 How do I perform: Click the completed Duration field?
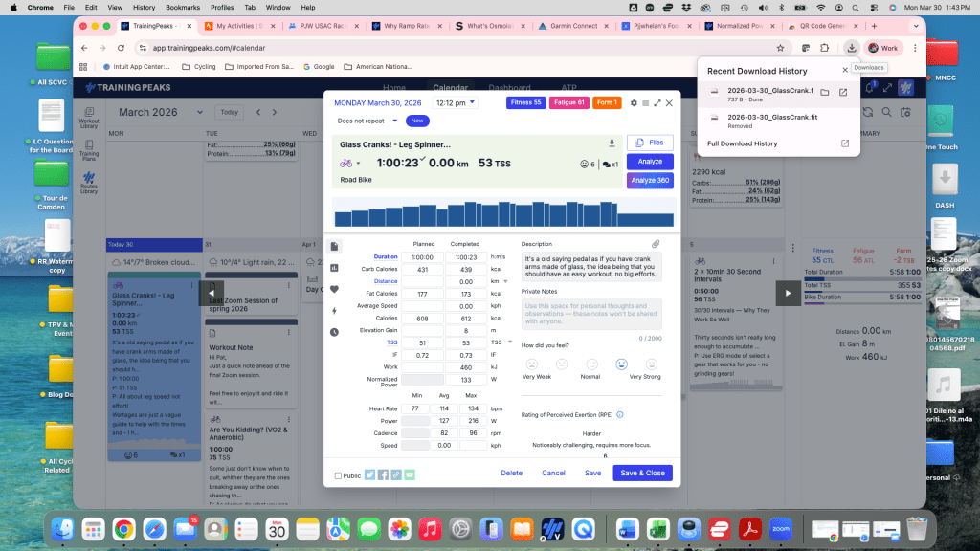click(466, 257)
